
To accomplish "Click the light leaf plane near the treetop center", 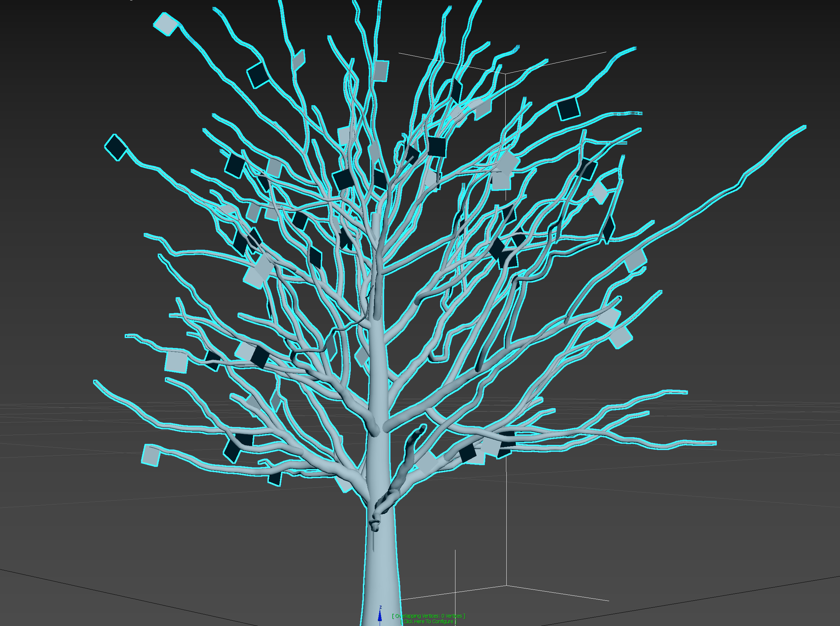I will 381,71.
